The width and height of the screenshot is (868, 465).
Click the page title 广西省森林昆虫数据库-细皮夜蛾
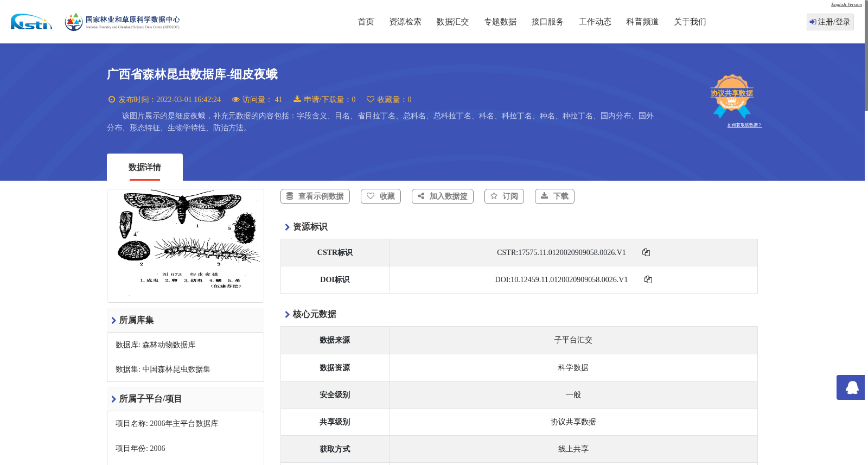pos(192,74)
